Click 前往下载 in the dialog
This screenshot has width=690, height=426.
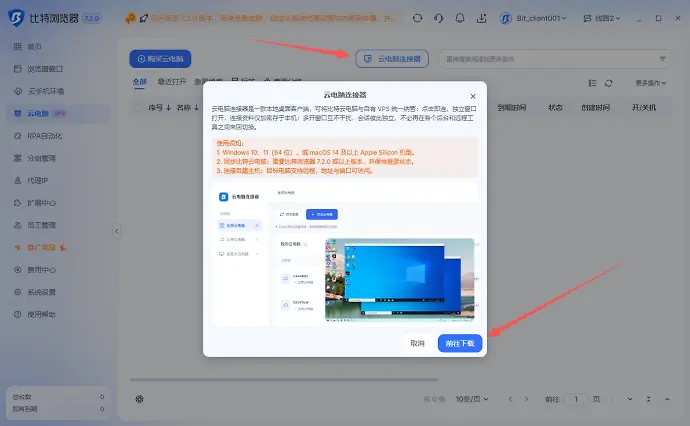point(460,343)
